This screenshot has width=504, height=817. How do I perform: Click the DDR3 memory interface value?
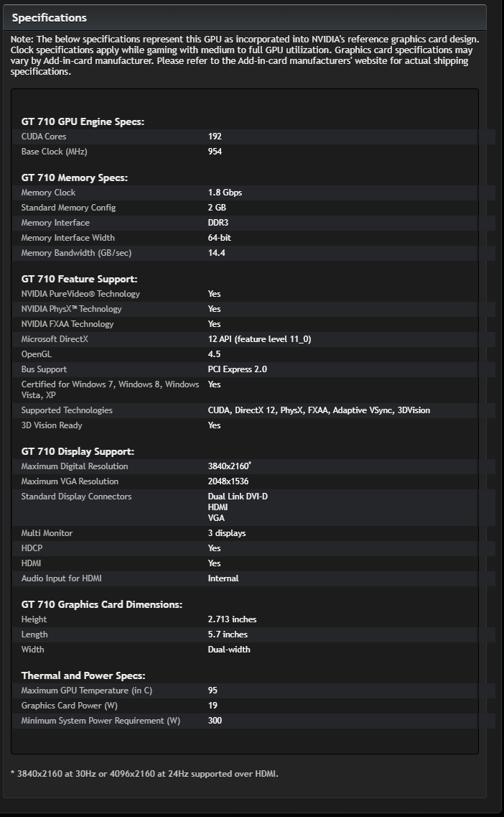(218, 223)
